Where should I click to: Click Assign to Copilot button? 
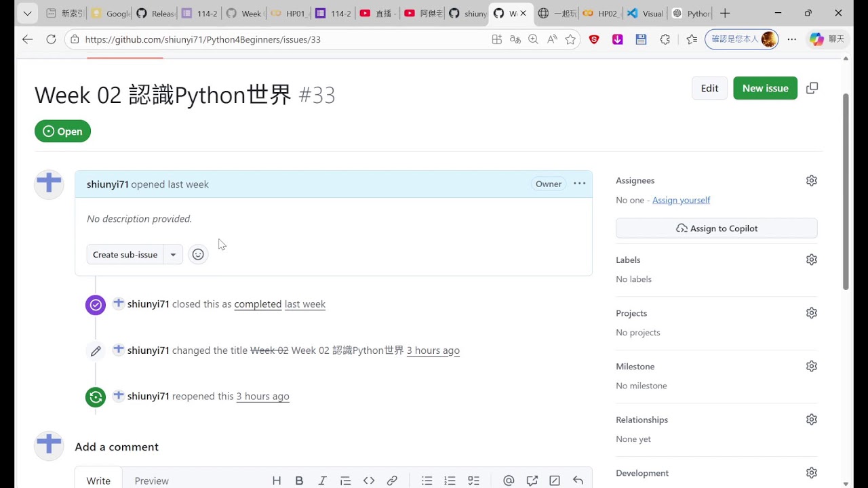tap(717, 228)
